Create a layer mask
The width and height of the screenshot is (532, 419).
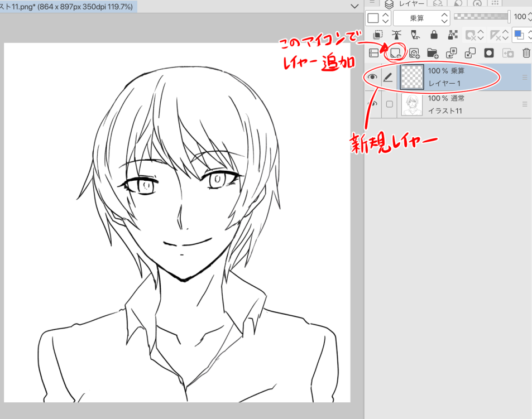[x=489, y=53]
